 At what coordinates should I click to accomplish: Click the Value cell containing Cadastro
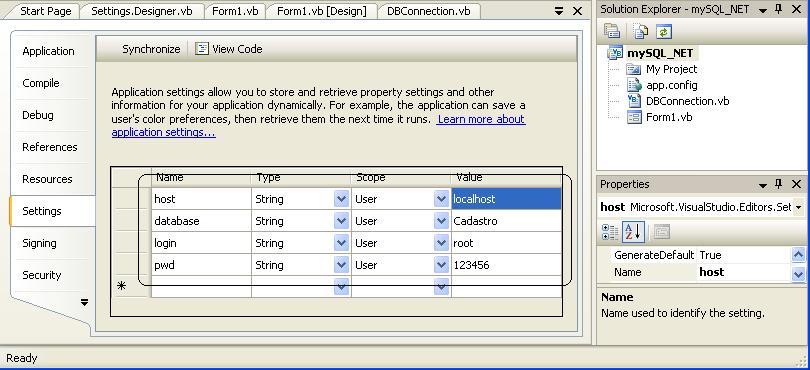coord(506,221)
